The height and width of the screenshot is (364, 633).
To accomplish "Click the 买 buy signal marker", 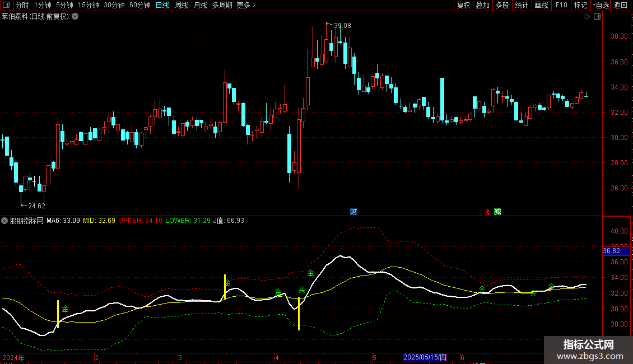I will point(301,290).
